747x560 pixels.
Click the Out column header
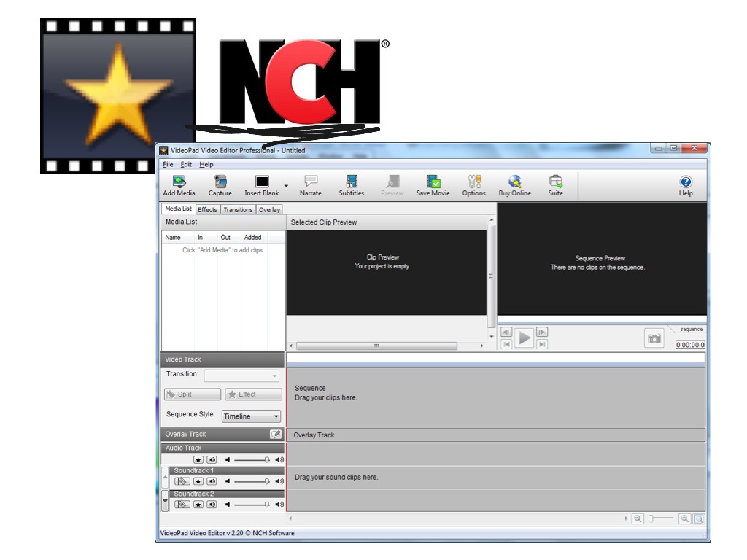[x=228, y=237]
